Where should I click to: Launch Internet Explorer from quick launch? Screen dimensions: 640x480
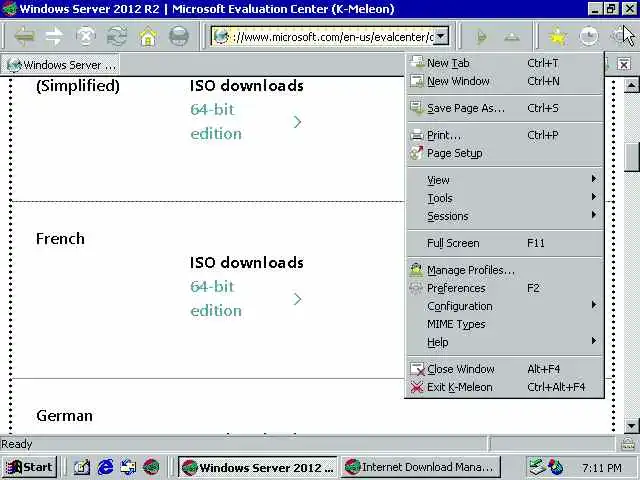pyautogui.click(x=105, y=467)
